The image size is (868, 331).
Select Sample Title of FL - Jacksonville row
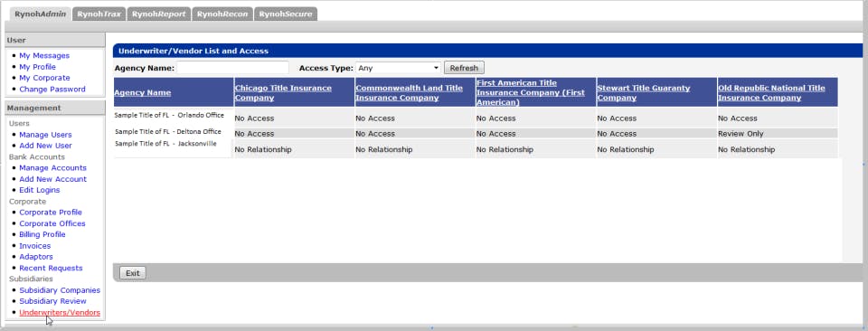coord(165,144)
